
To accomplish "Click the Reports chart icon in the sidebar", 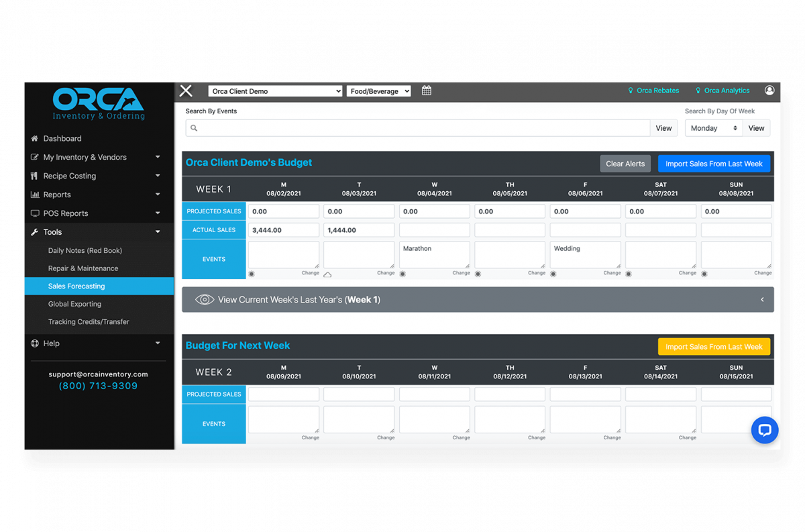I will [x=34, y=194].
